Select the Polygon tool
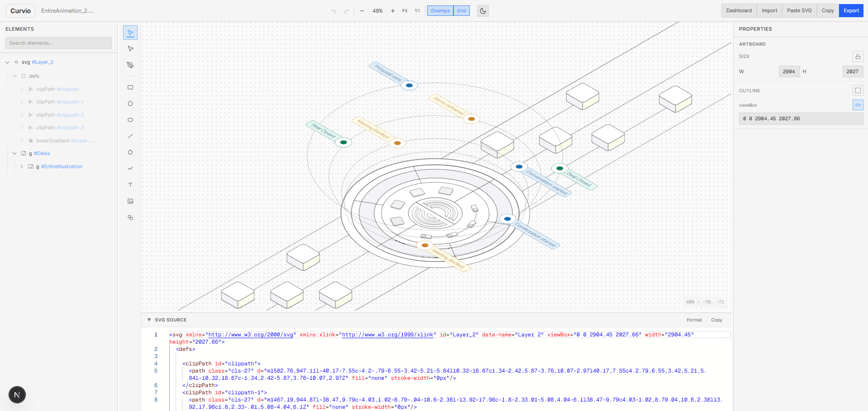Screen dimensions: 868x411 (x=130, y=152)
